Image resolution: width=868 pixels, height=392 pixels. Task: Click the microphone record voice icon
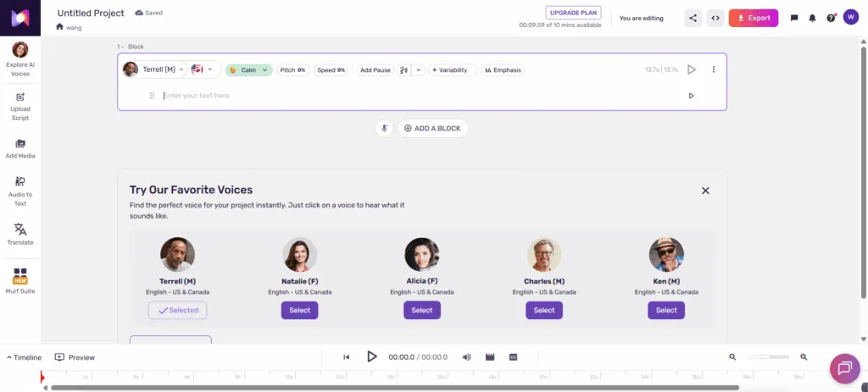[x=384, y=129]
